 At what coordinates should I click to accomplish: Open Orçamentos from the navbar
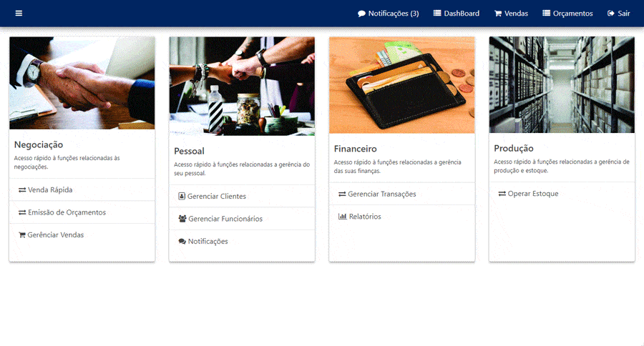[x=567, y=13]
